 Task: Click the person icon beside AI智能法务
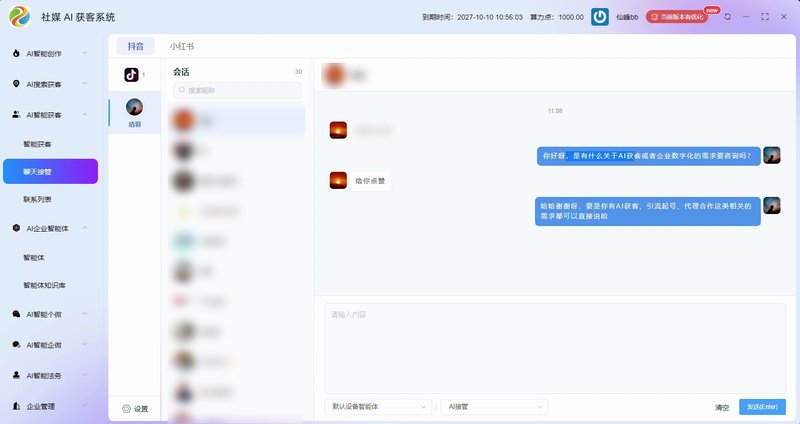pos(16,375)
